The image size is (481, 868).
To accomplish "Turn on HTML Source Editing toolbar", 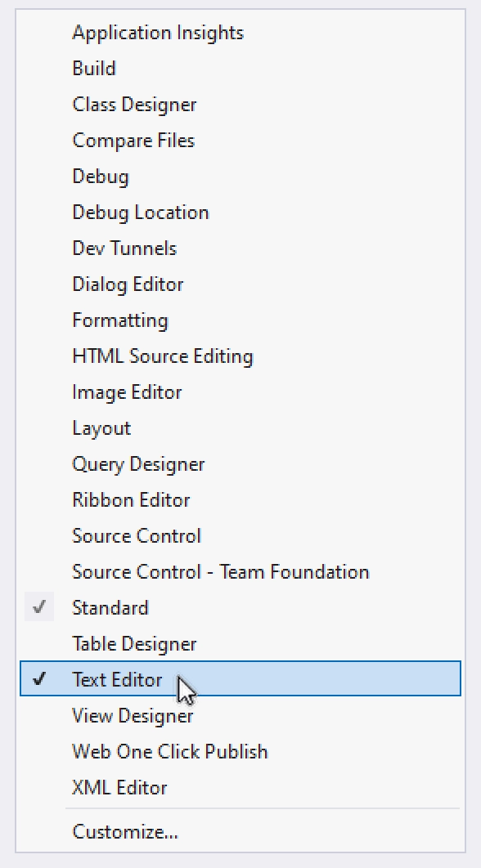I will click(x=240, y=356).
